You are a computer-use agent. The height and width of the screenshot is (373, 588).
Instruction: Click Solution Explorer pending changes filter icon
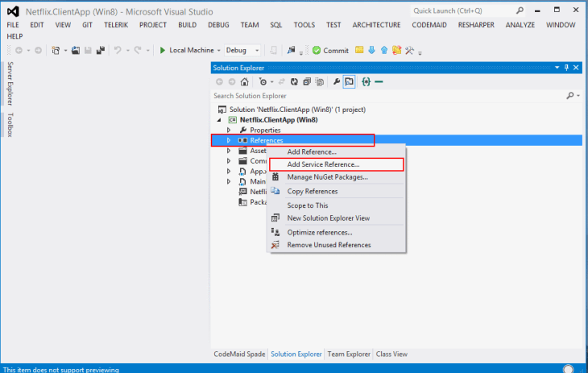pos(263,82)
